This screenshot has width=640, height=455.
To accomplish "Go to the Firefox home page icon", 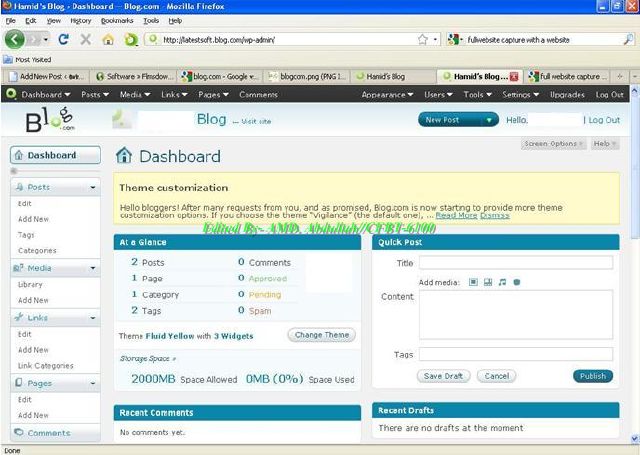I will coord(108,40).
